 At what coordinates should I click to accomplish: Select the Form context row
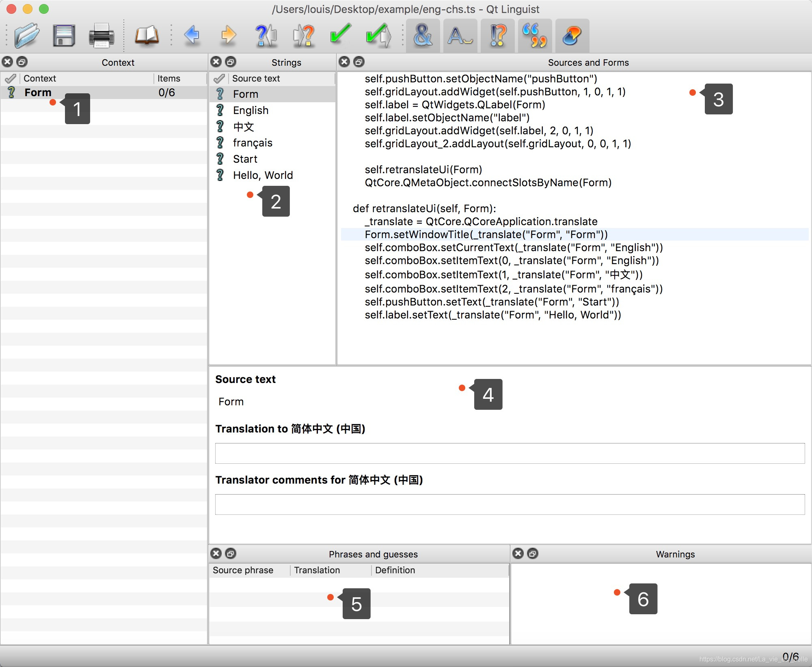pyautogui.click(x=38, y=93)
